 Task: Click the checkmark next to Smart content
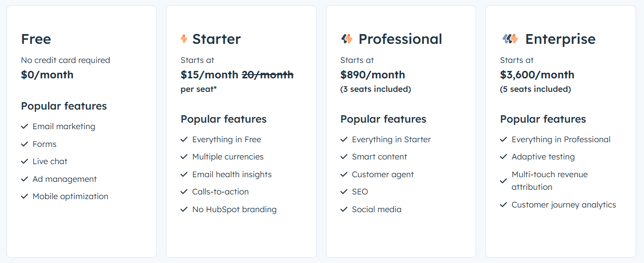(x=344, y=157)
